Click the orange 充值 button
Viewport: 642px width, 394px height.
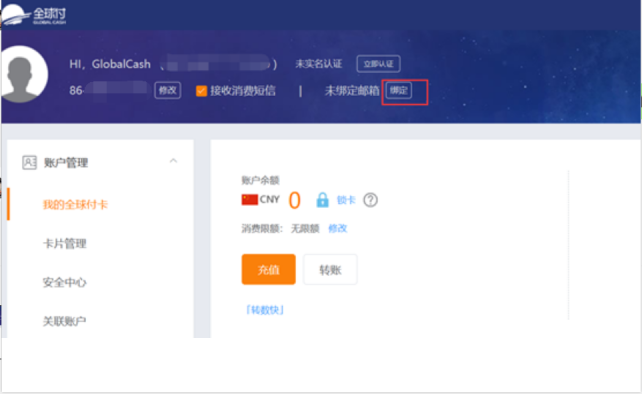(269, 269)
